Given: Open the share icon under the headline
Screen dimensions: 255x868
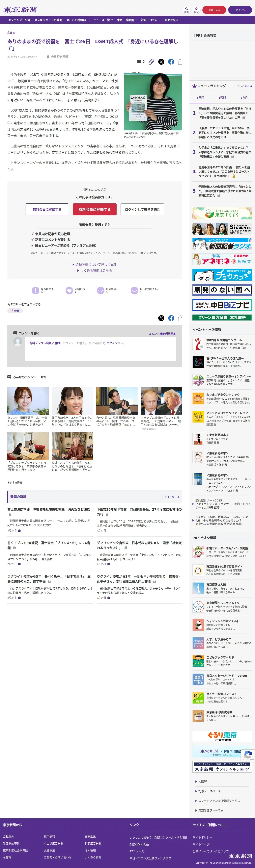Looking at the screenshot, I should tap(180, 62).
